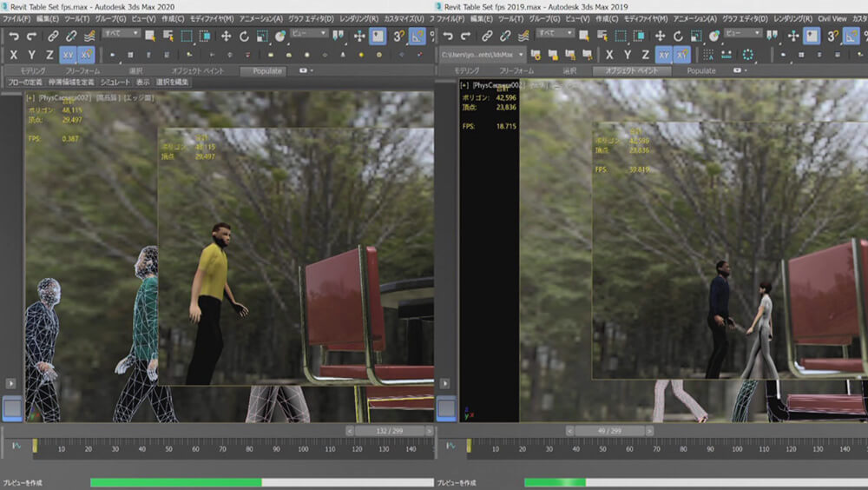Open the ビュー coordinate system dropdown in 2020
Screen dimensions: 868x490
[310, 33]
